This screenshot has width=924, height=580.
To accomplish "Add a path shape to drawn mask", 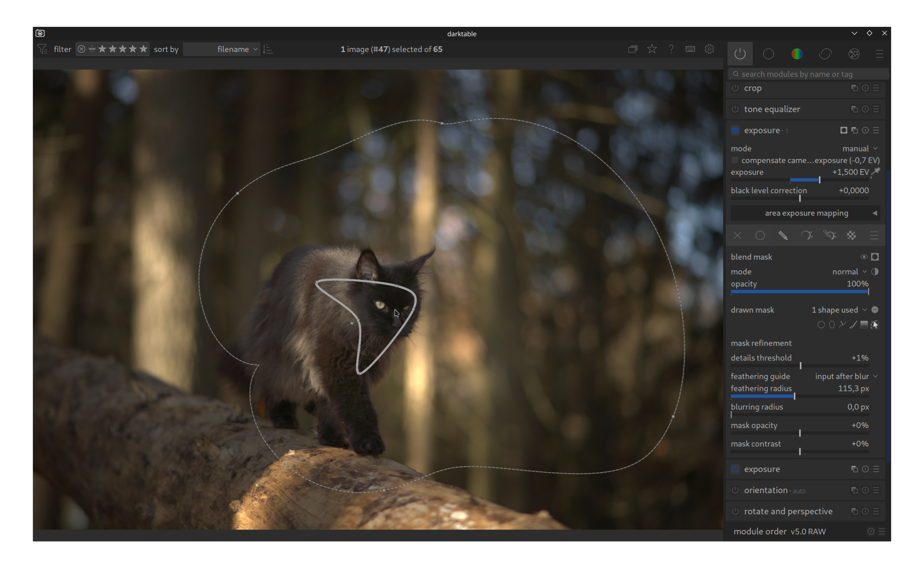I will [x=842, y=324].
